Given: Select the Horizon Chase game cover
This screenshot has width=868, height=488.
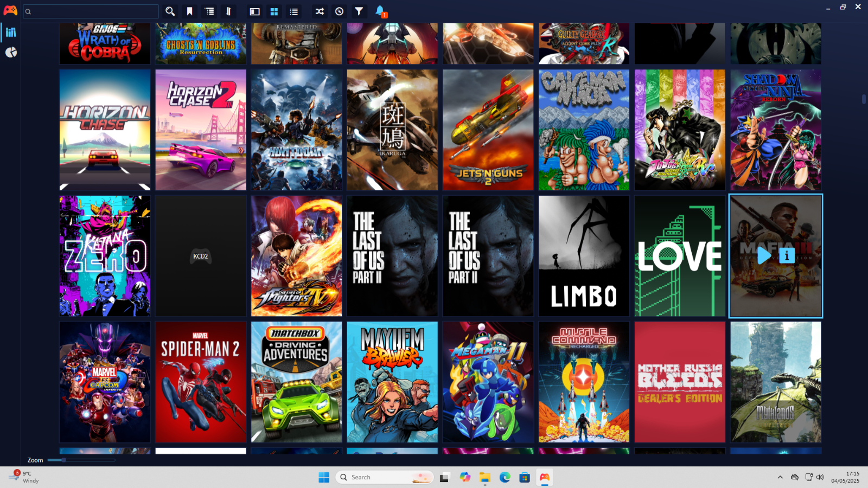Looking at the screenshot, I should tap(105, 130).
